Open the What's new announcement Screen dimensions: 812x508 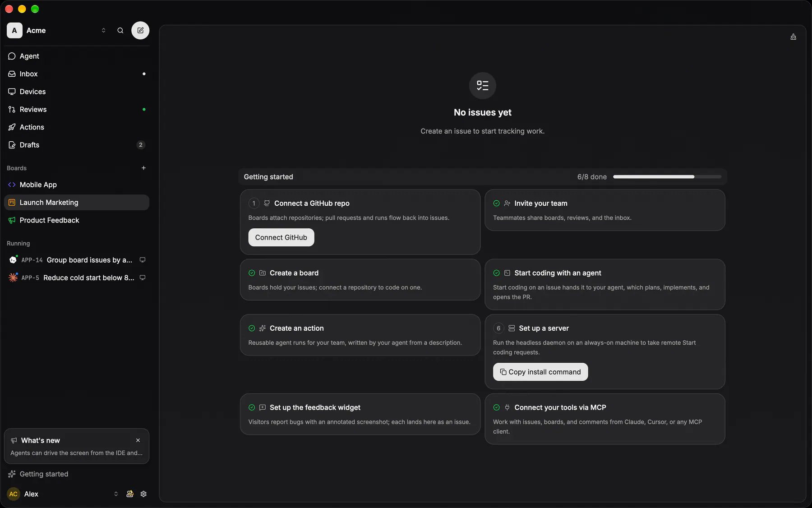point(77,446)
